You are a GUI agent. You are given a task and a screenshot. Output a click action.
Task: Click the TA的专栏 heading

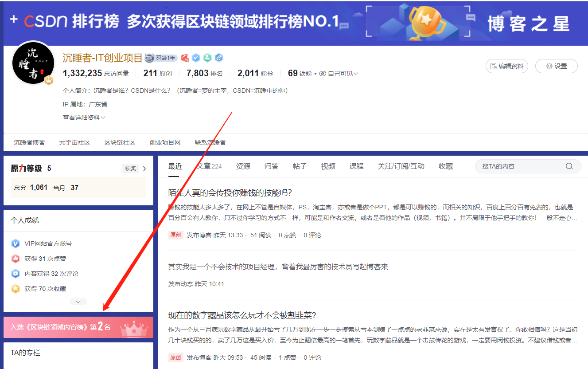(x=25, y=353)
